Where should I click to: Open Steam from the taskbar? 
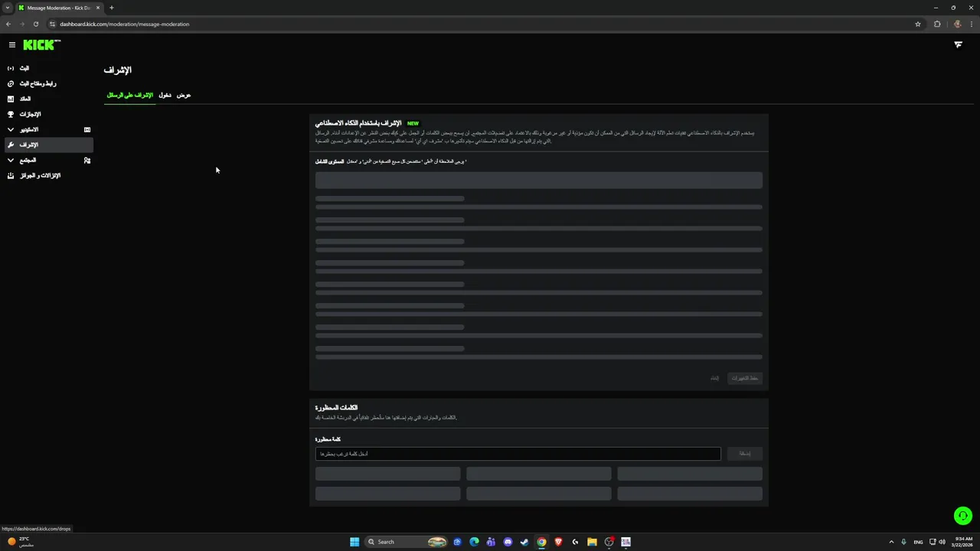pos(524,542)
